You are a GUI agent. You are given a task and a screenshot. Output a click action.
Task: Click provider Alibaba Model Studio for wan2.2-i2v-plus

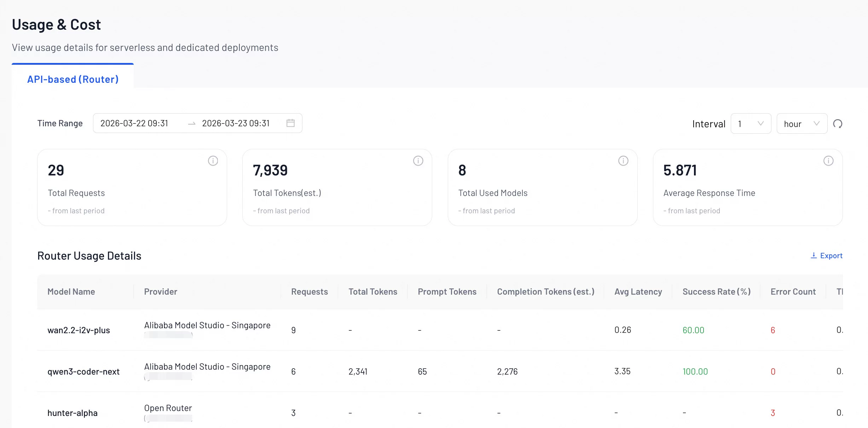[207, 325]
